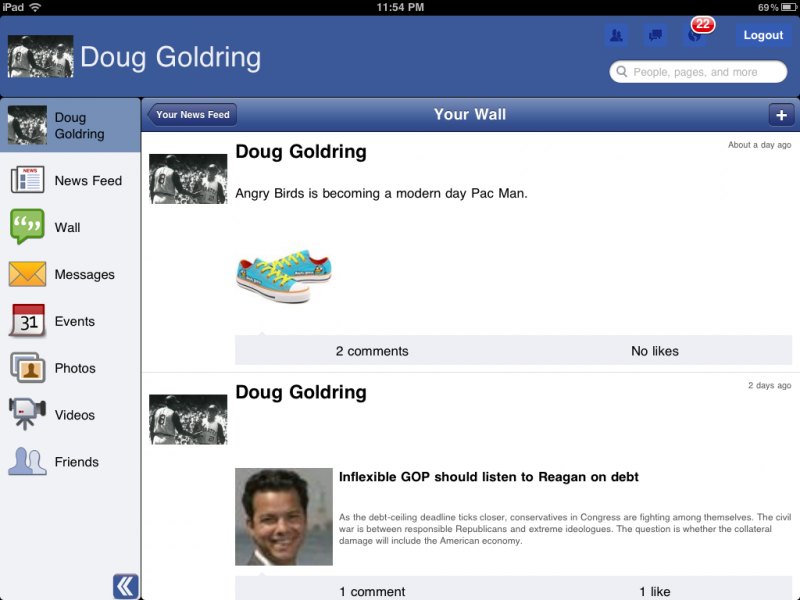Open News Feed newspaper icon
The width and height of the screenshot is (800, 600).
pos(28,180)
